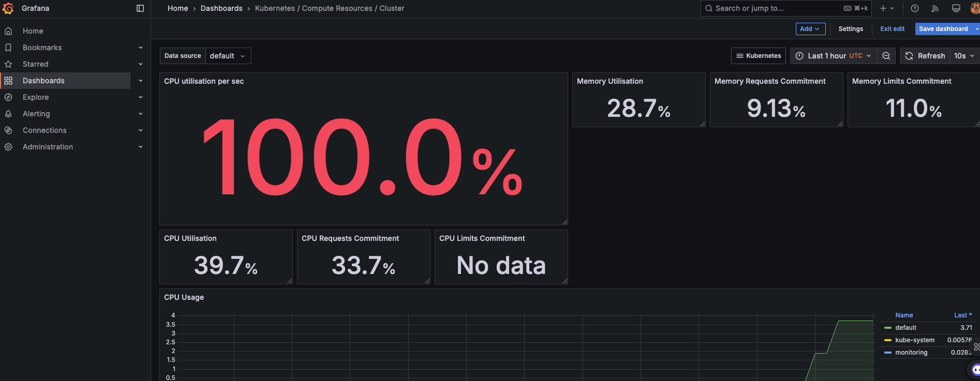This screenshot has width=980, height=381.
Task: Click the Connections icon in sidebar
Action: (x=8, y=130)
